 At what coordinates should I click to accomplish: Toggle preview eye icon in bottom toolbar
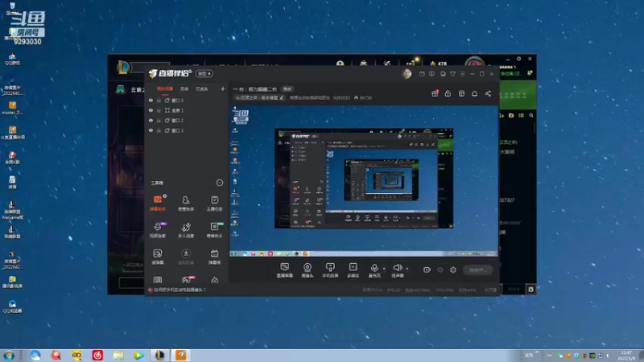click(x=440, y=269)
